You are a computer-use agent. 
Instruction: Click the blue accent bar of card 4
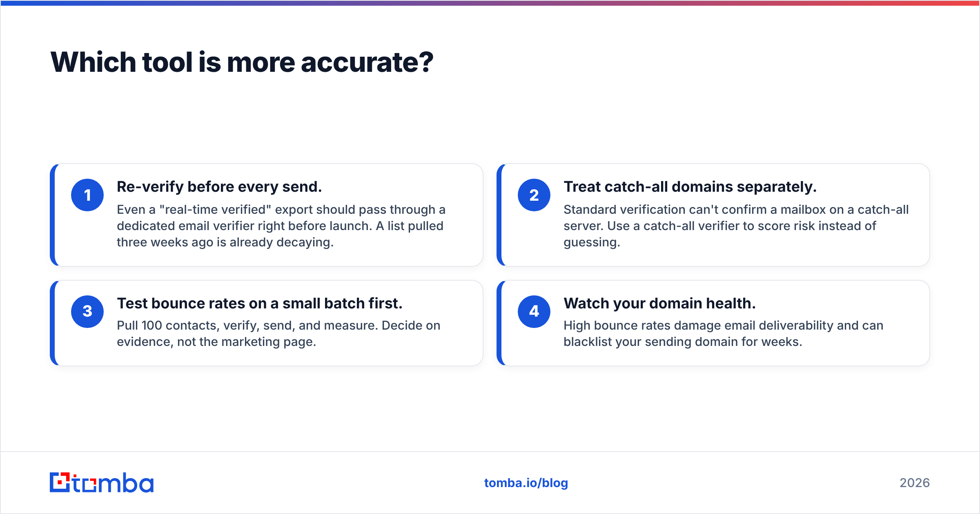[x=499, y=323]
